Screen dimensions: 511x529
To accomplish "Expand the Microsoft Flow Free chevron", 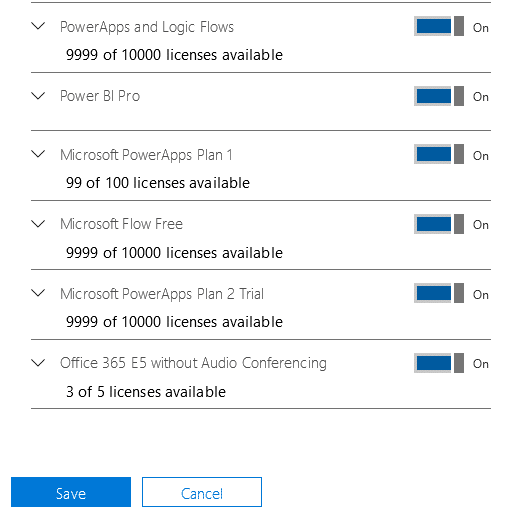I will click(x=38, y=224).
